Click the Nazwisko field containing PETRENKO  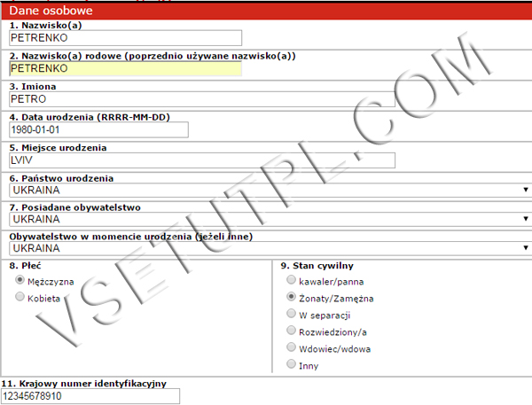coord(126,38)
